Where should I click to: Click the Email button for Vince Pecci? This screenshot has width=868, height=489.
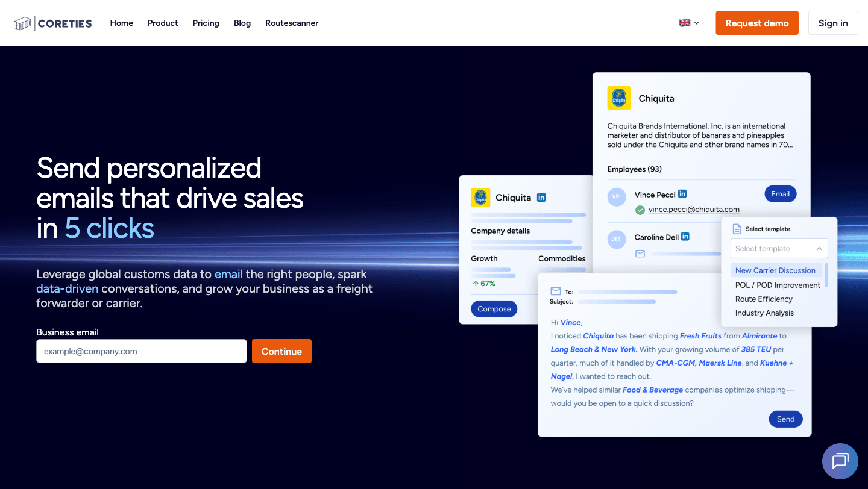(x=780, y=194)
